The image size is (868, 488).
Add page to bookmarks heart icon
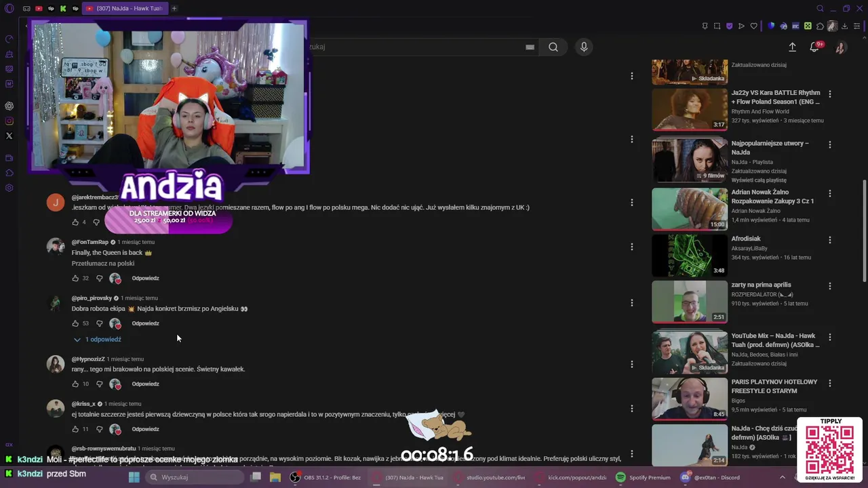753,26
